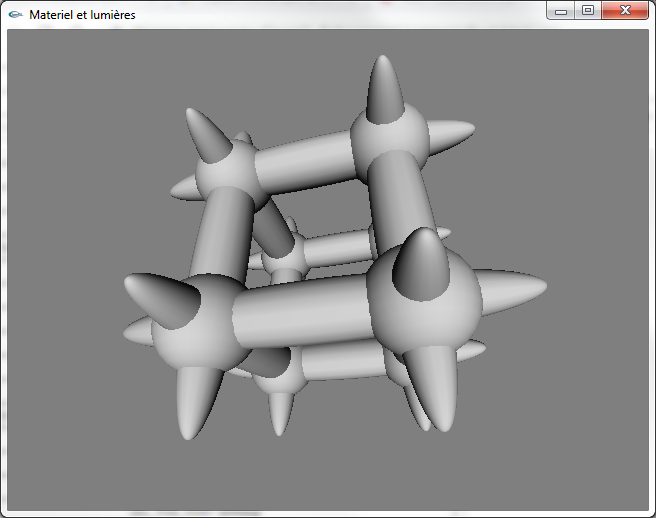The height and width of the screenshot is (518, 656).
Task: Close the Materiel et lumières window
Action: 627,11
